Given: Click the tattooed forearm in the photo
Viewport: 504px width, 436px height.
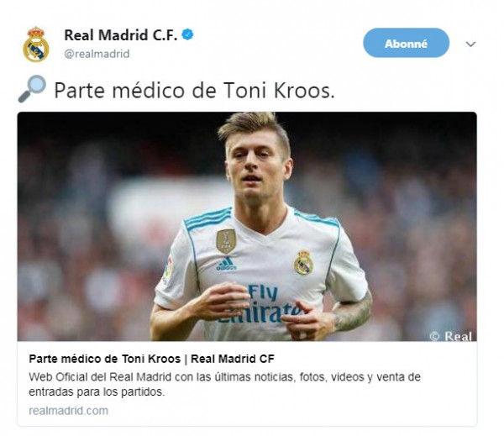Looking at the screenshot, I should pyautogui.click(x=352, y=313).
